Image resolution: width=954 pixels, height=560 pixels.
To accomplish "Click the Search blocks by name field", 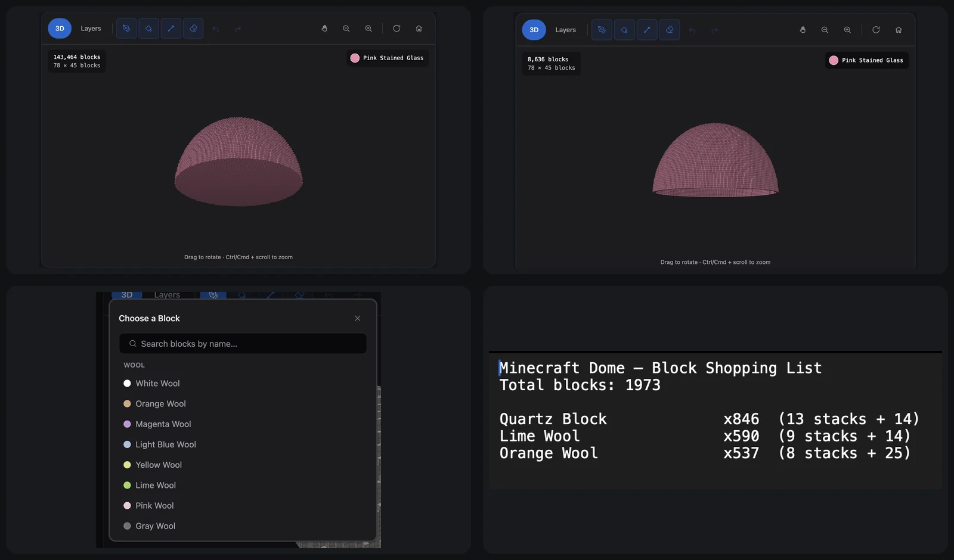I will click(243, 344).
